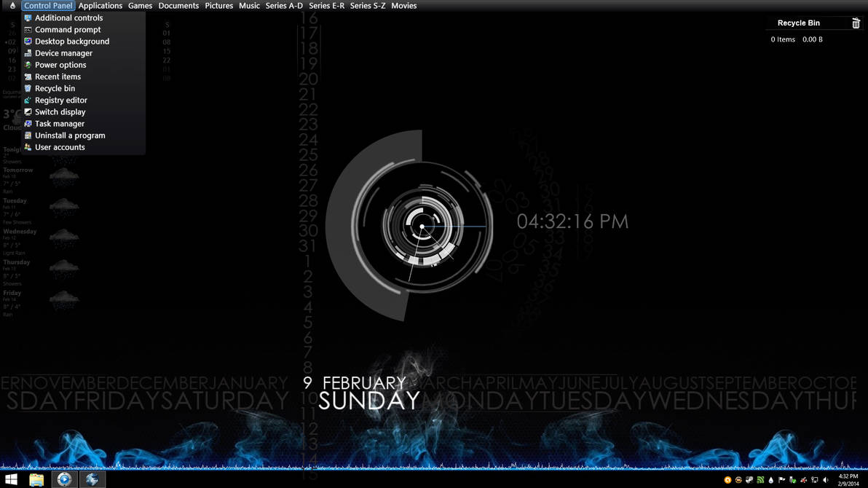Click the Rainmeter raindrop icon in top bar

pyautogui.click(x=12, y=6)
